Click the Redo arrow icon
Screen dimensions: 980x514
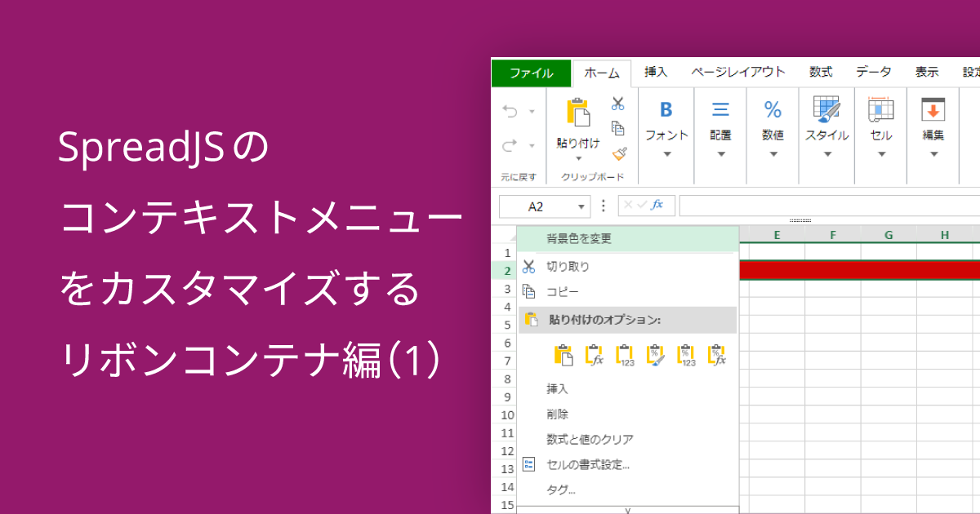tap(510, 143)
